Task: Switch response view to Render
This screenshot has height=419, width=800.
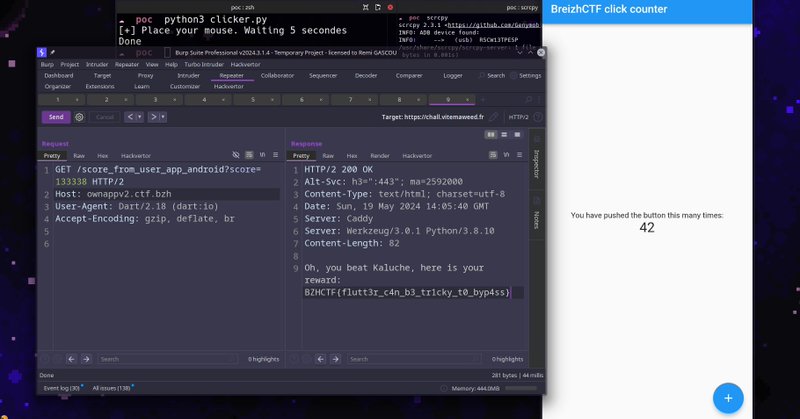Action: click(x=380, y=156)
